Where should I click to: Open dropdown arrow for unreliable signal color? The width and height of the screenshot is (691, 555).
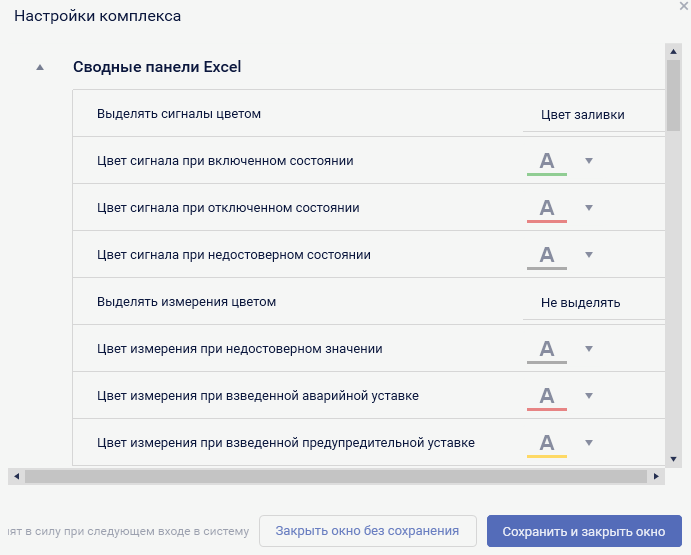tap(589, 255)
